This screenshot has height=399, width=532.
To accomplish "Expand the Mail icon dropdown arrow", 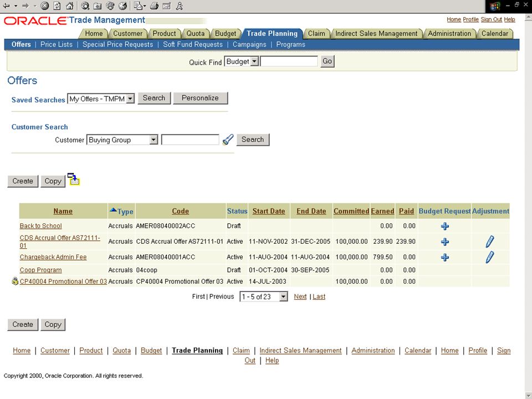I will (145, 6).
